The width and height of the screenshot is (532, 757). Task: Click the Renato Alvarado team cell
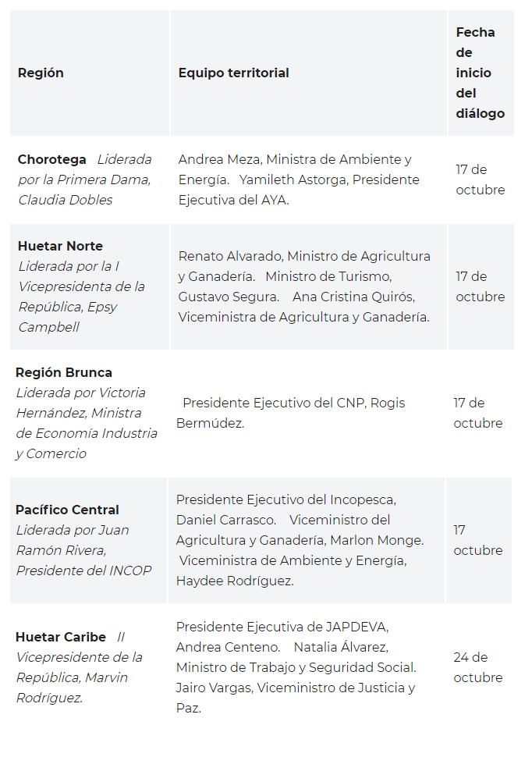[x=304, y=286]
